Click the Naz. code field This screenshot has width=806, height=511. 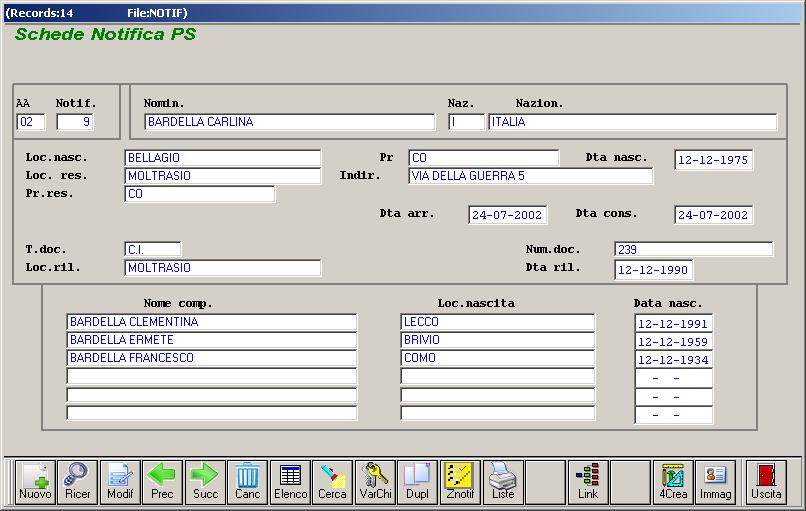[x=467, y=122]
